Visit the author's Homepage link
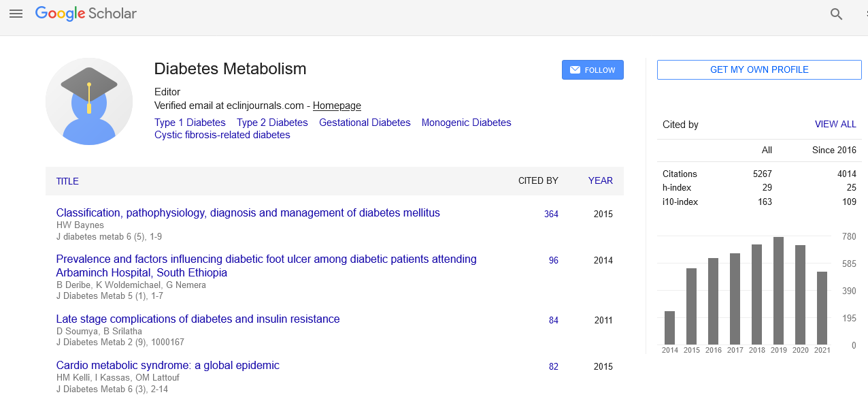 [336, 106]
